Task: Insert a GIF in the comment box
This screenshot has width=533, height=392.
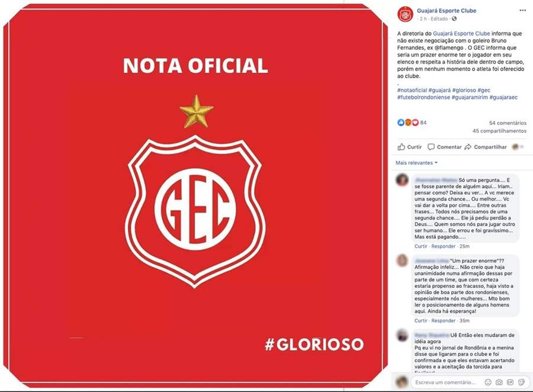Action: [x=510, y=382]
